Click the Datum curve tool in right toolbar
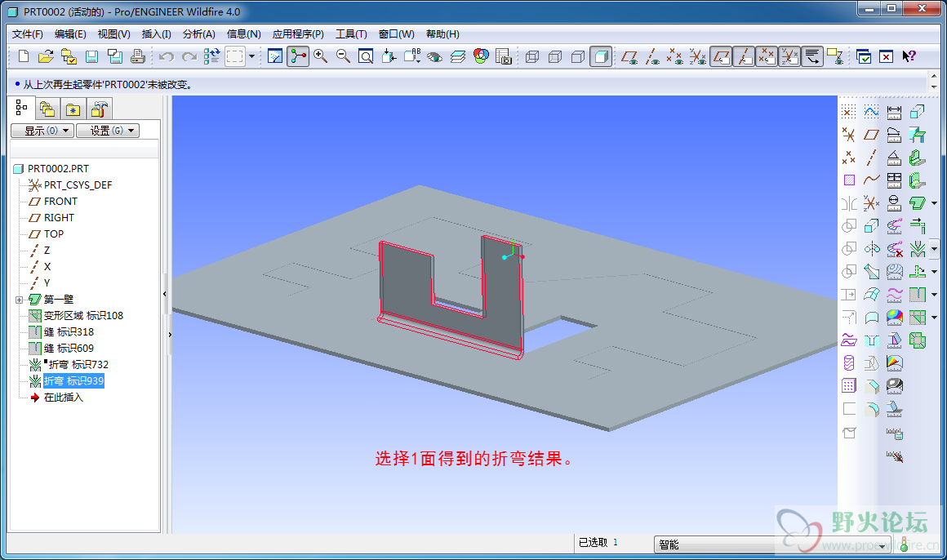Viewport: 947px width, 560px height. 872,180
